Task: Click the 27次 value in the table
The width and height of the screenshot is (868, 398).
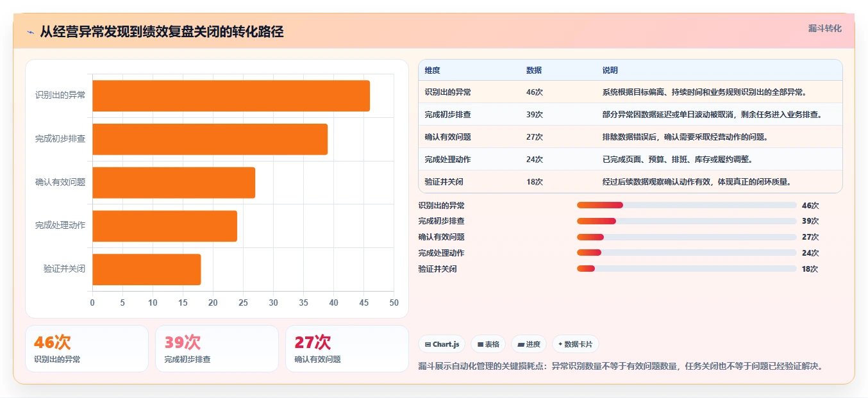Action: [x=535, y=137]
